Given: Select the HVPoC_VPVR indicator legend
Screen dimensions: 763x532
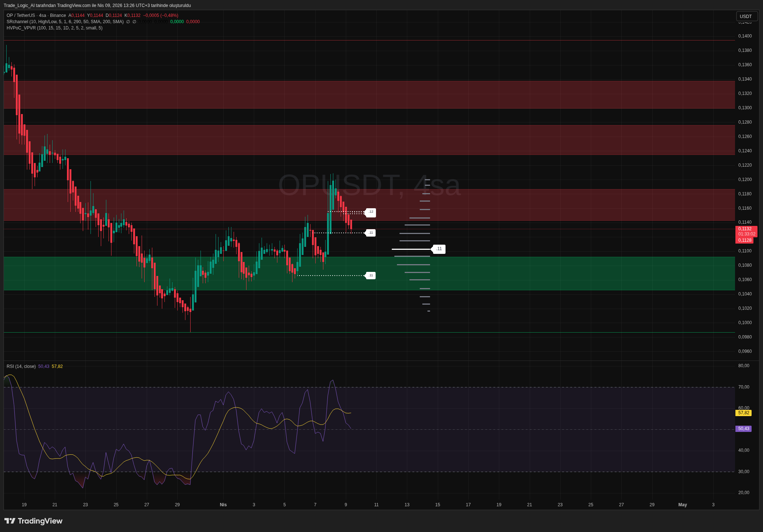Looking at the screenshot, I should click(54, 28).
